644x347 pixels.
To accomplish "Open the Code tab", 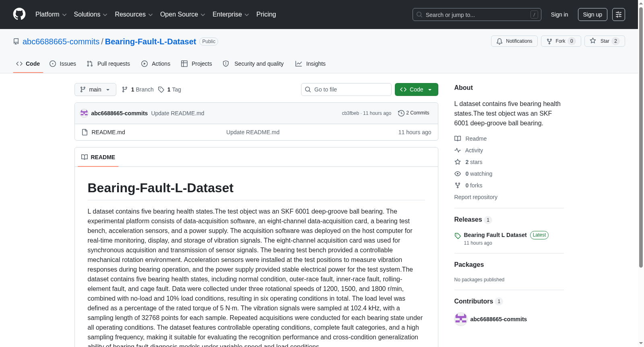I will pos(28,64).
